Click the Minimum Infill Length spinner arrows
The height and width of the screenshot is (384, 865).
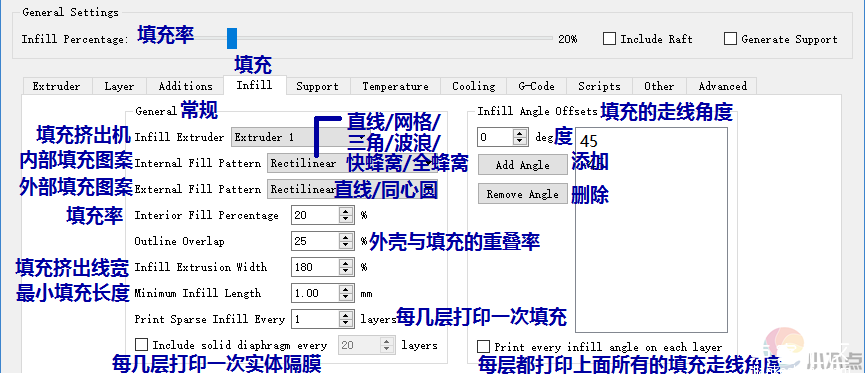coord(345,293)
